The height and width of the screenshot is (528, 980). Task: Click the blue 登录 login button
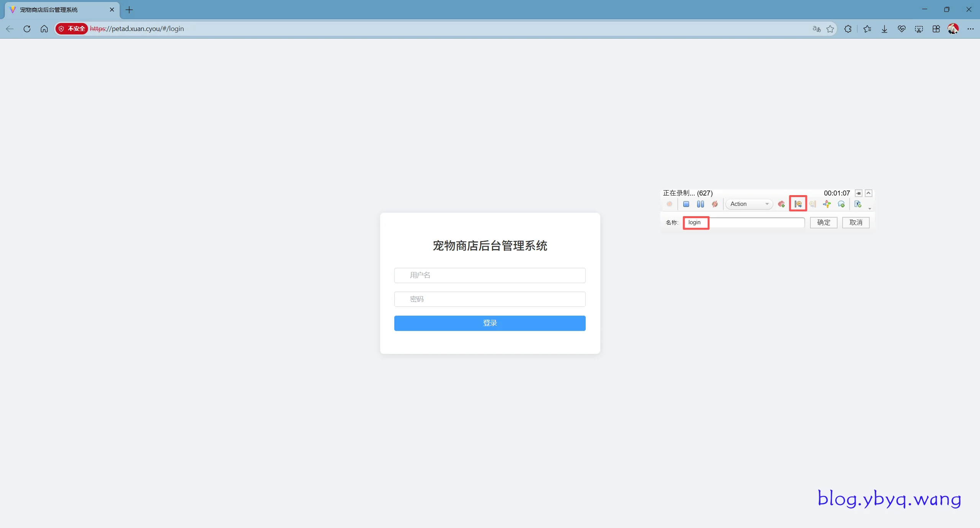pyautogui.click(x=490, y=323)
